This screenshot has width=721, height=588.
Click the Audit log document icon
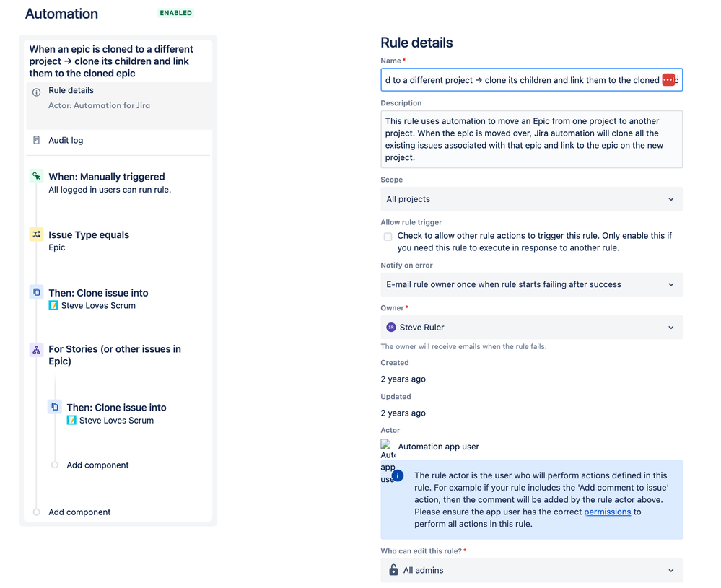pos(36,140)
